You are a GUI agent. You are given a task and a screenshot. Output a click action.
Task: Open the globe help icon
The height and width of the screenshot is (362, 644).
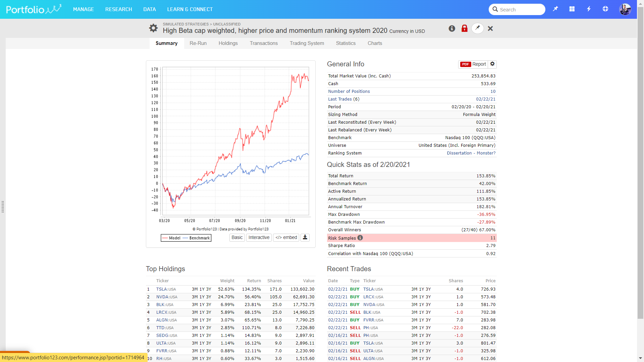pyautogui.click(x=605, y=9)
